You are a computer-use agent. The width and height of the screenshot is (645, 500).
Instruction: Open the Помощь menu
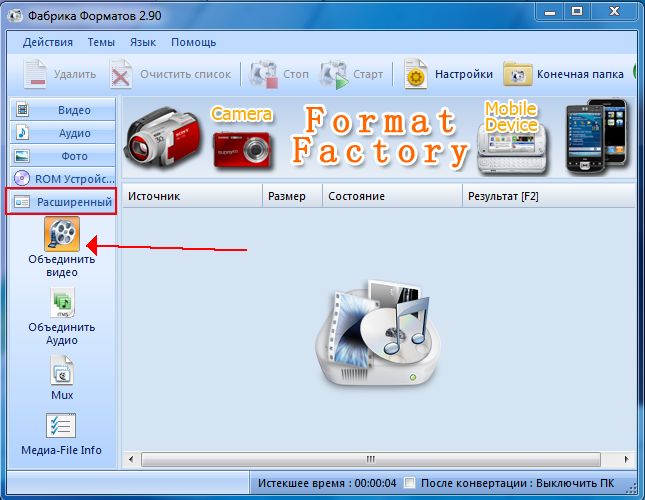coord(193,42)
